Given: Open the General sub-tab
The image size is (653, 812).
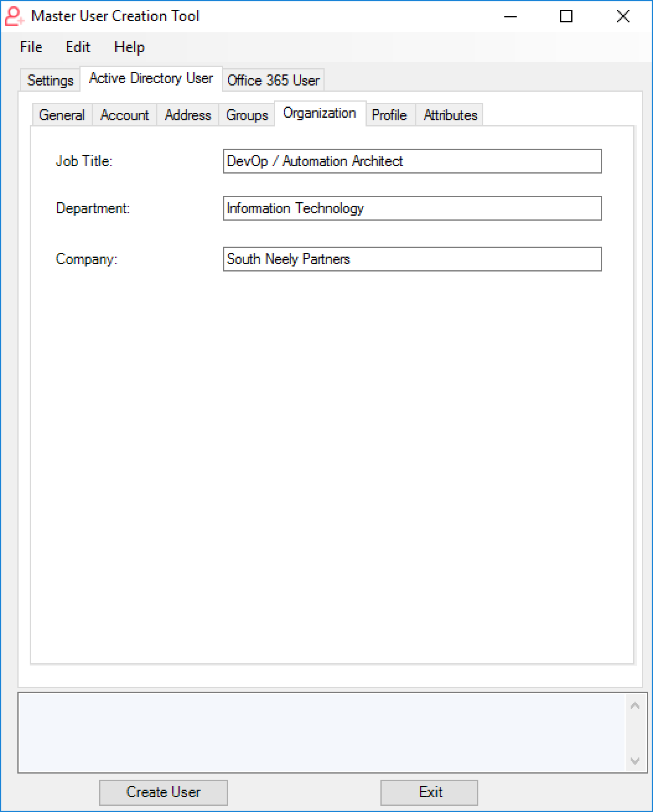Looking at the screenshot, I should pyautogui.click(x=62, y=115).
